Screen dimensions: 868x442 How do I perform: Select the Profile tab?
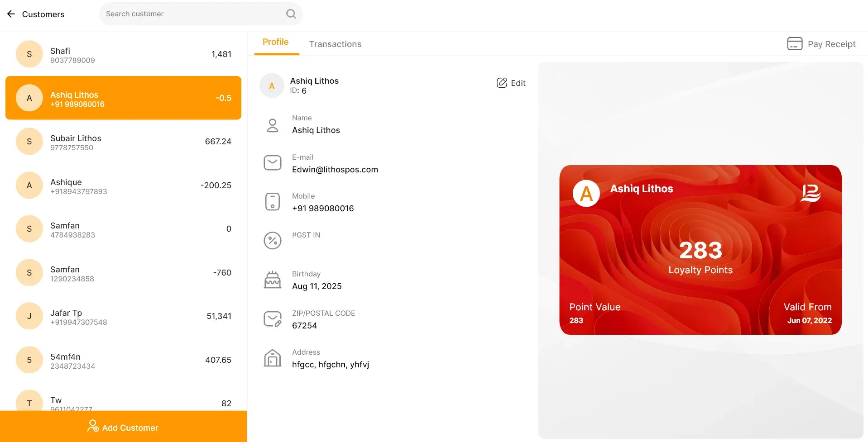275,42
